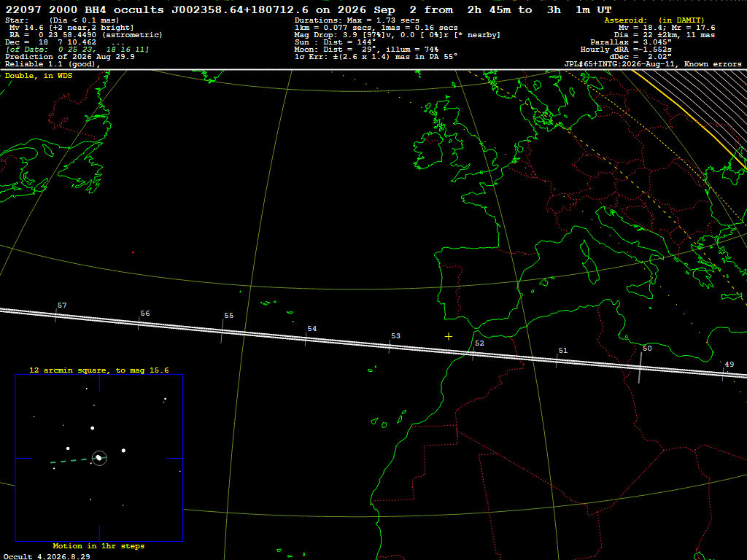
Task: Click the '12 arcmin square, to mag 15.6' caption
Action: pos(99,370)
